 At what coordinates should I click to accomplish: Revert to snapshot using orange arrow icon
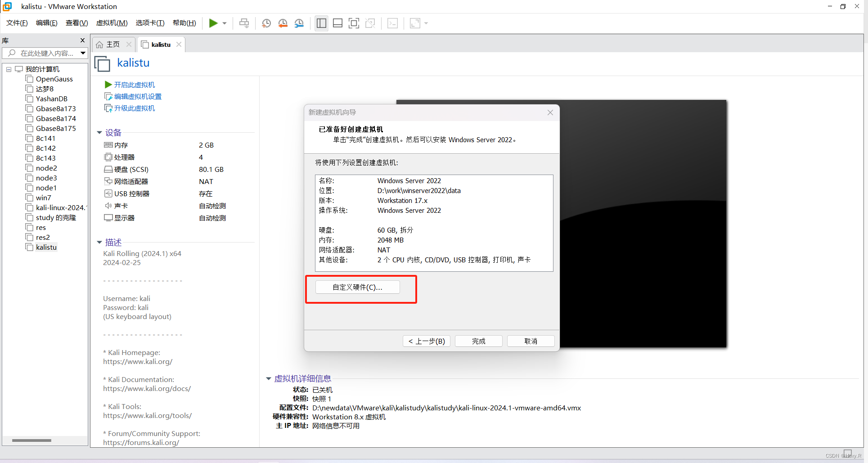click(283, 23)
